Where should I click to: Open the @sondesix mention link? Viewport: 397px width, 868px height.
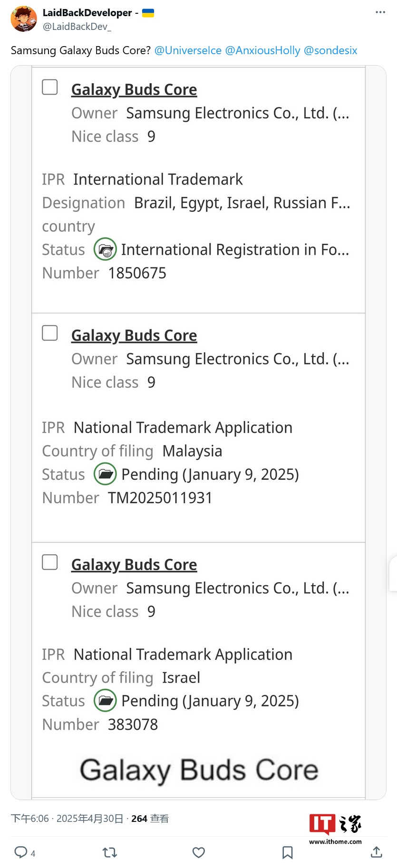[x=330, y=50]
